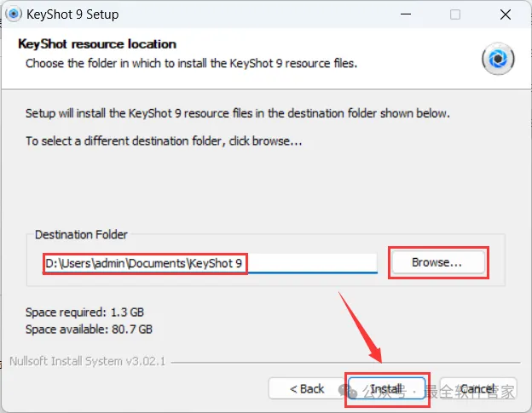Go to the previous step with < Back
Image resolution: width=532 pixels, height=413 pixels.
point(306,388)
